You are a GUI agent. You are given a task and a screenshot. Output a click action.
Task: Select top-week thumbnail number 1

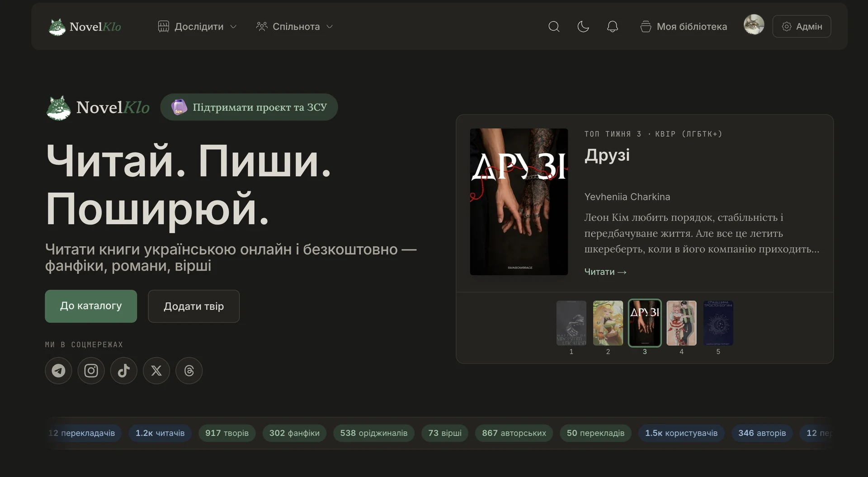571,323
